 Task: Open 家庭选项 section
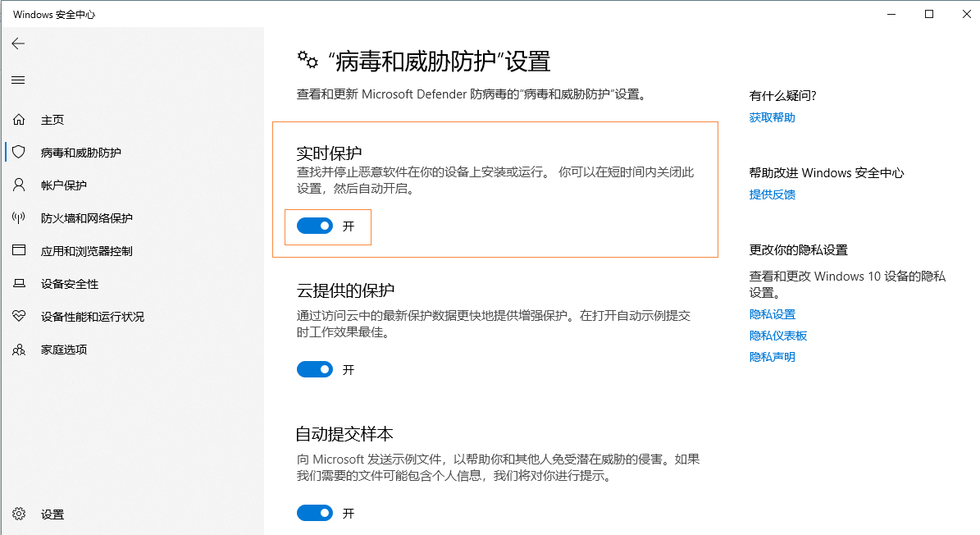[x=64, y=350]
